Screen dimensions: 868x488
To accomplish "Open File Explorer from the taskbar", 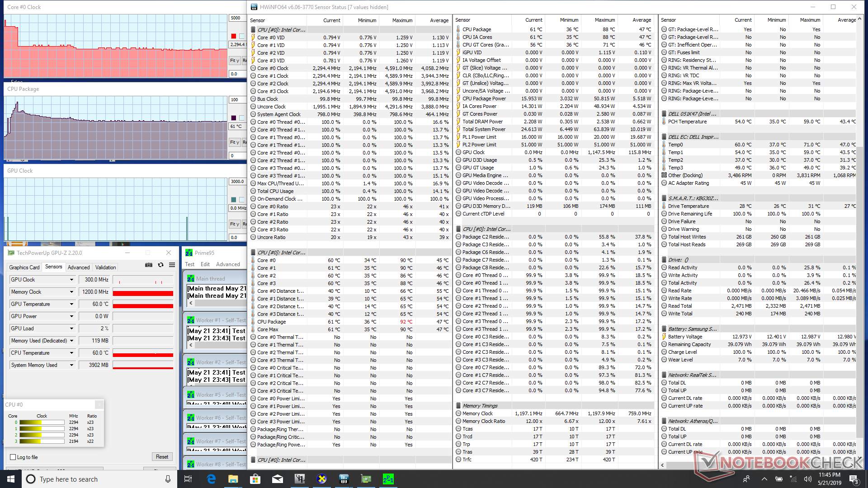I will pyautogui.click(x=233, y=479).
